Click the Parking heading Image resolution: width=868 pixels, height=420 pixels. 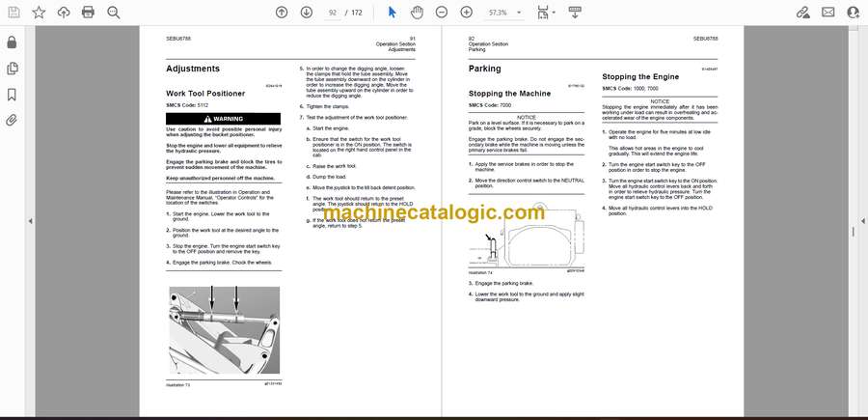484,69
